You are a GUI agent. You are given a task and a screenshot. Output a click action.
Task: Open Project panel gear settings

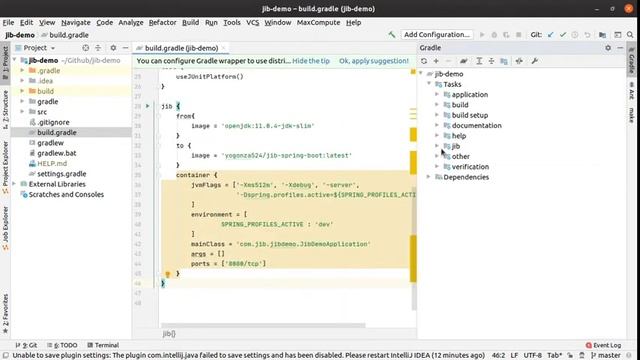tap(113, 48)
